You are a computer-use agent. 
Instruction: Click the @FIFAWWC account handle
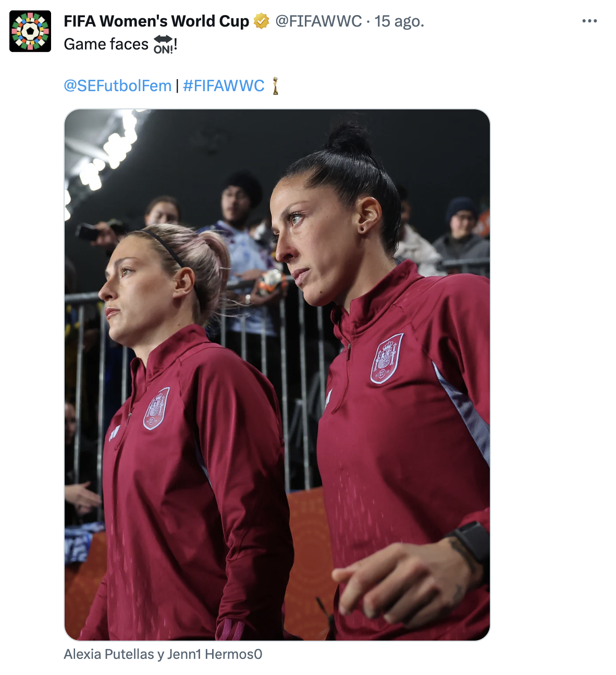tap(318, 21)
